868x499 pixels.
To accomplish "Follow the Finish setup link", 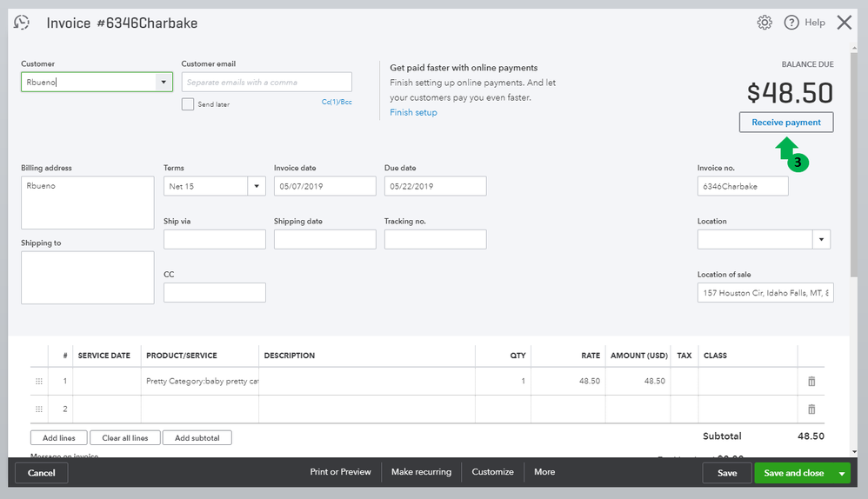I will (x=413, y=113).
